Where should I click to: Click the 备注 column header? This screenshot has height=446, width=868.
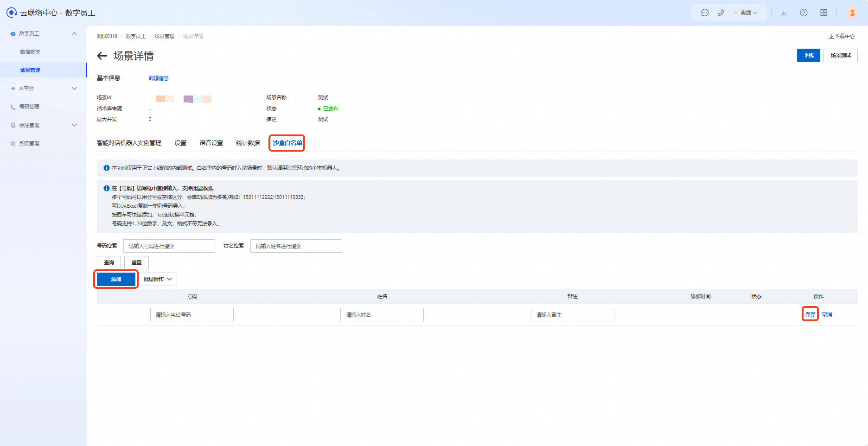[x=573, y=296]
